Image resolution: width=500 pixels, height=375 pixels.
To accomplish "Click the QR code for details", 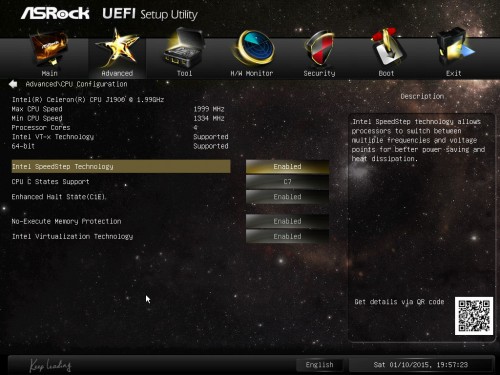I will coord(474,316).
